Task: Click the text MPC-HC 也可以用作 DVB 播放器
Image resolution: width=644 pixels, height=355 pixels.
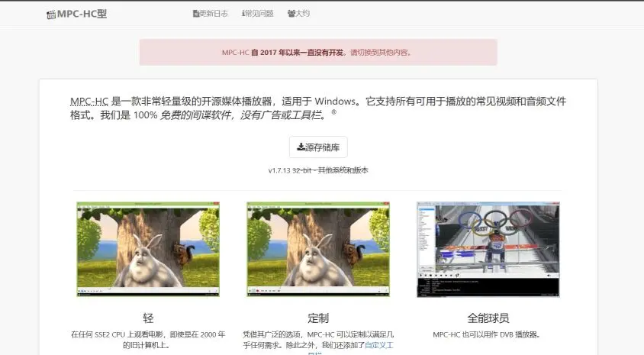Action: coord(486,334)
